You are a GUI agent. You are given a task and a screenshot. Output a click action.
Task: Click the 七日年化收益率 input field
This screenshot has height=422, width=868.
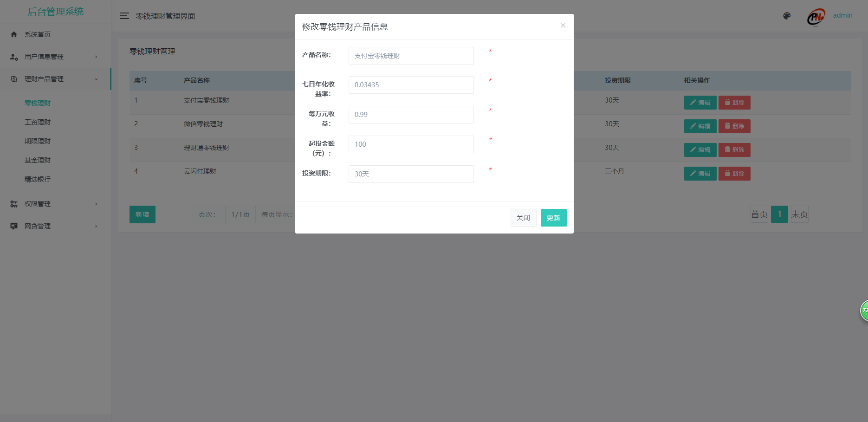click(x=411, y=85)
